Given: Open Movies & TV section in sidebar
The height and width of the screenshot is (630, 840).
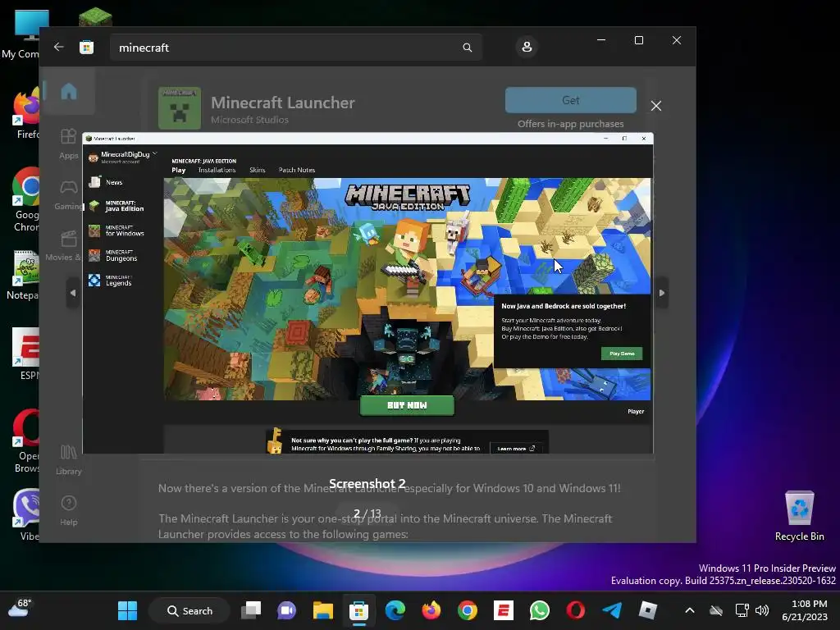Looking at the screenshot, I should pos(65,246).
